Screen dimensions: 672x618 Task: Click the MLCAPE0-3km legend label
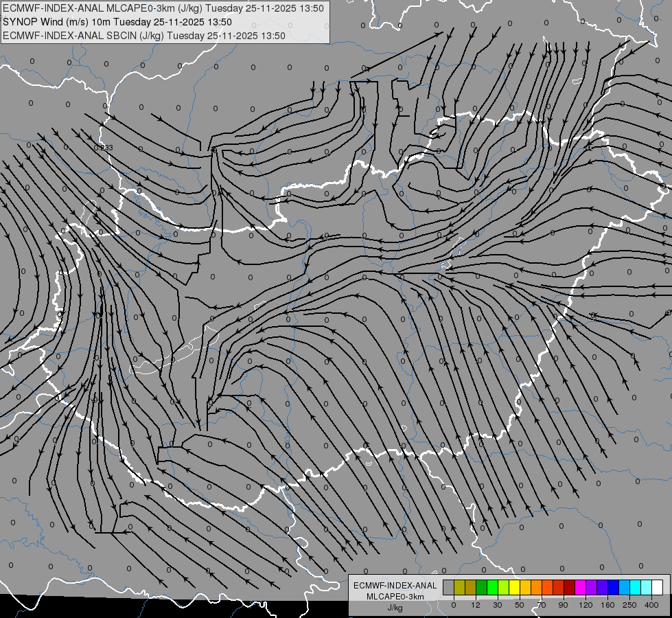click(x=395, y=597)
